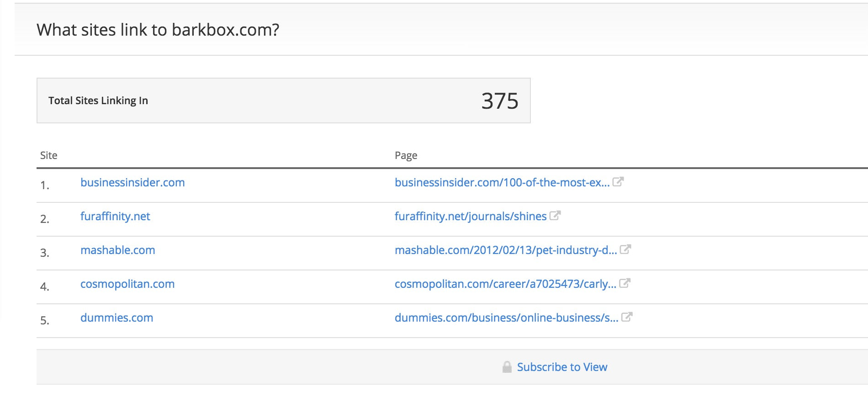Visit mashable.com/2012/02/13/pet-industry page link
The height and width of the screenshot is (413, 868).
(506, 250)
